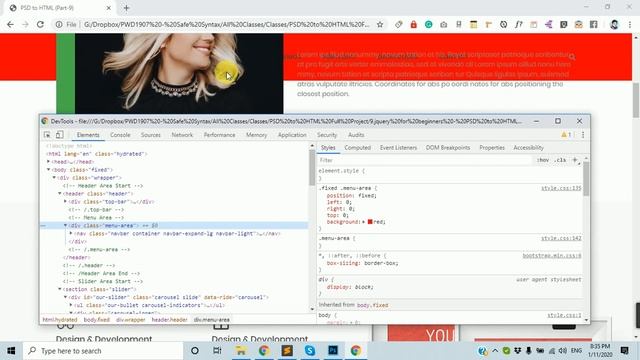The height and width of the screenshot is (360, 640).
Task: Select div.wrapper in breadcrumb bar
Action: (x=131, y=320)
